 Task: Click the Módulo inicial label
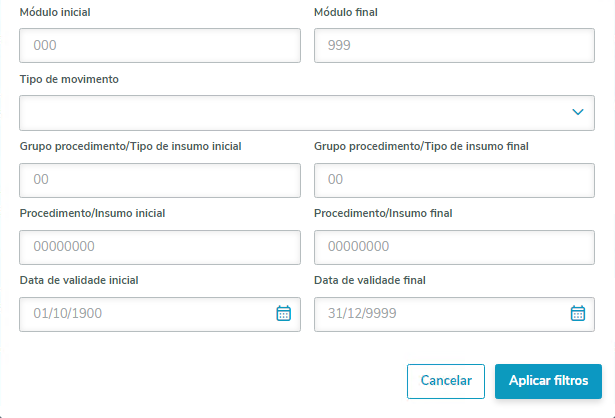coord(59,12)
